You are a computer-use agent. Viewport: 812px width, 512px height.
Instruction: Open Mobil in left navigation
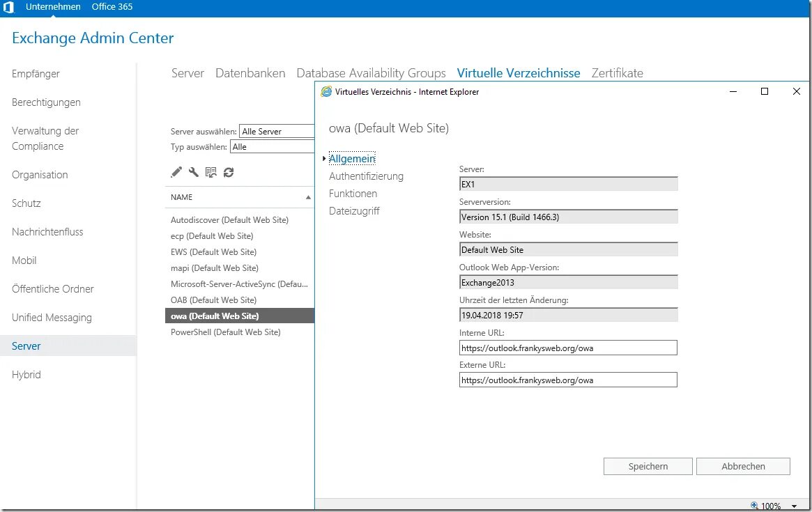pos(24,260)
